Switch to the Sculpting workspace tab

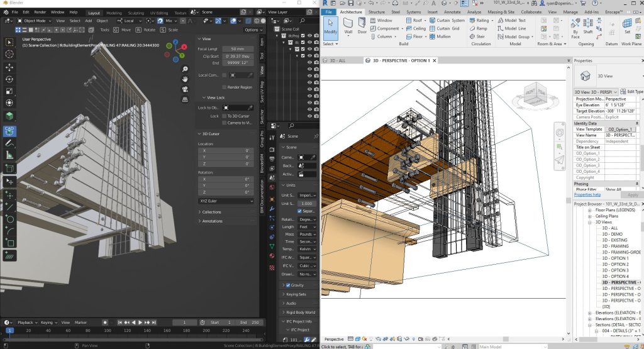tap(136, 13)
